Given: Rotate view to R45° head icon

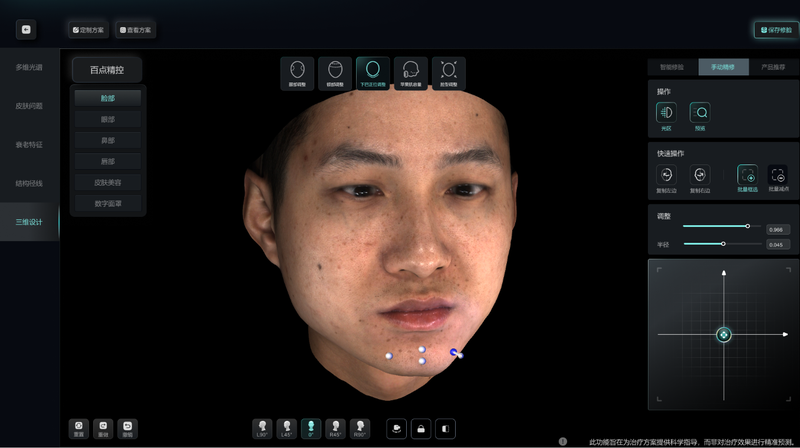Looking at the screenshot, I should (335, 429).
